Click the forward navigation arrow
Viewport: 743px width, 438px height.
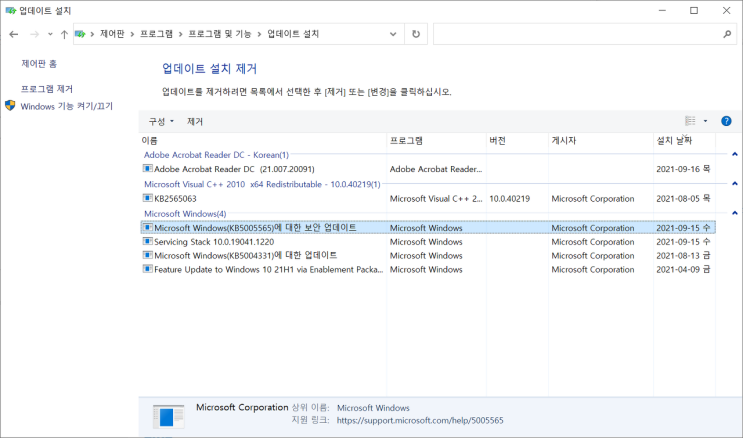click(34, 34)
